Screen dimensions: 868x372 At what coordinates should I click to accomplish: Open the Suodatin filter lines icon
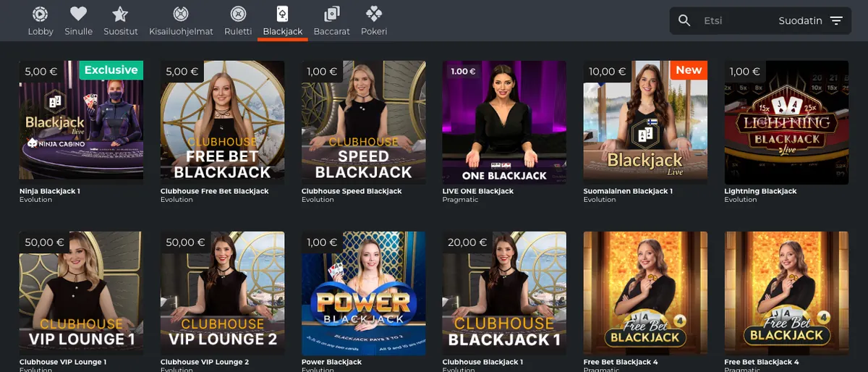[836, 21]
